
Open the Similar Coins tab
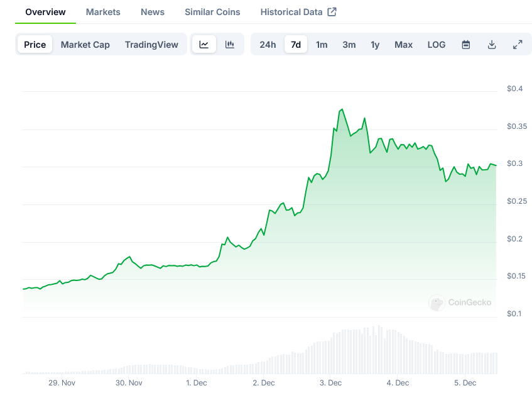coord(212,12)
